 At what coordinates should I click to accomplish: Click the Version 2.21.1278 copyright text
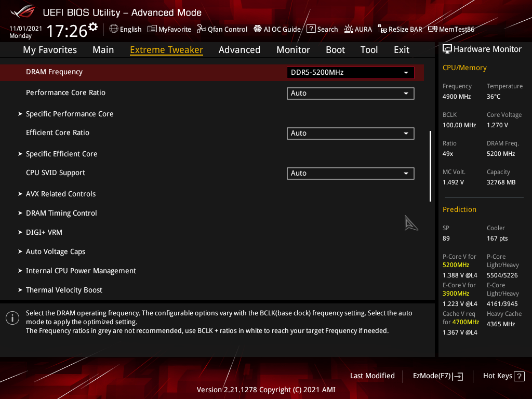(266, 390)
